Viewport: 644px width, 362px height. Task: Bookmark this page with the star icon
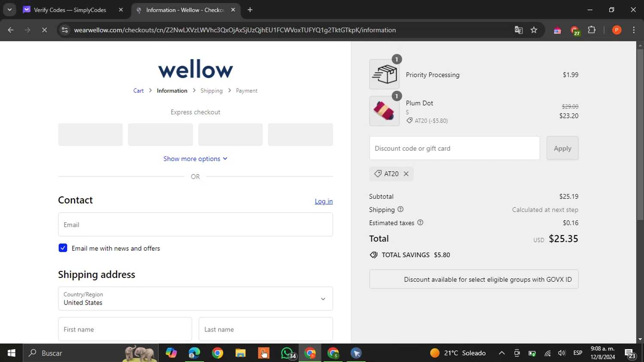tap(534, 30)
